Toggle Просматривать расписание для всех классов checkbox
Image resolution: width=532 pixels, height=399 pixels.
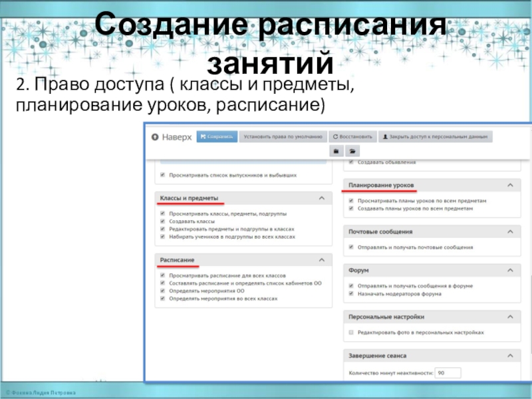click(162, 275)
